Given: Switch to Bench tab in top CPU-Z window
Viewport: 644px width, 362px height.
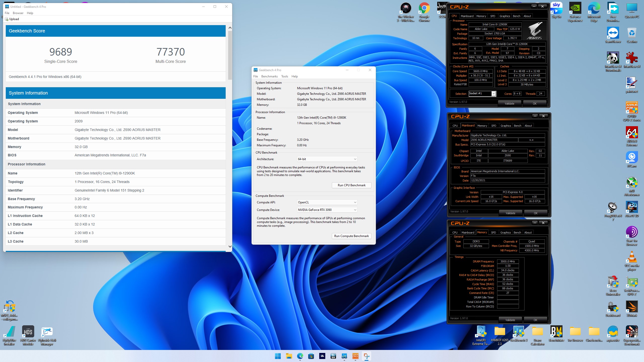Looking at the screenshot, I should tap(516, 16).
